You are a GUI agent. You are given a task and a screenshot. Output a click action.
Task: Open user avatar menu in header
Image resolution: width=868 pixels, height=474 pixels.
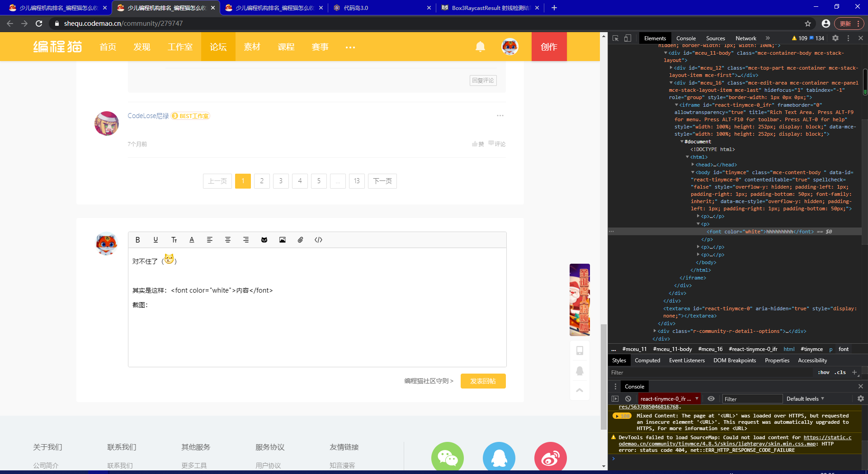510,47
